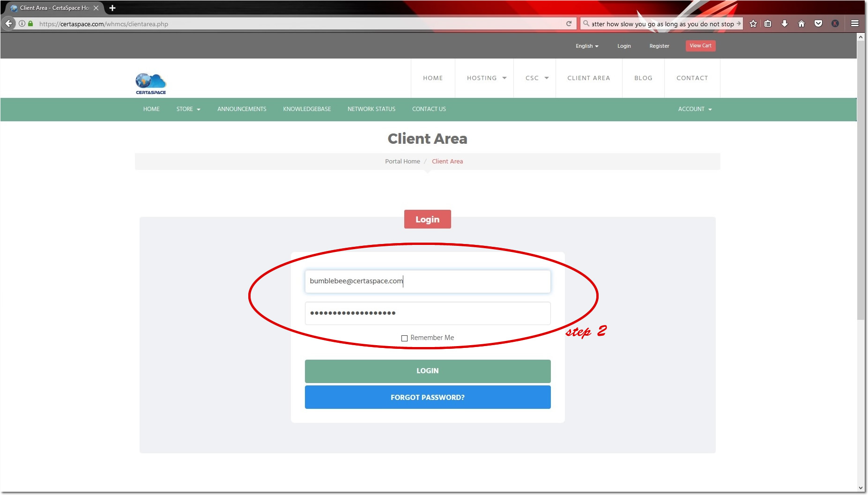868x495 pixels.
Task: Click the email address input field
Action: 428,281
